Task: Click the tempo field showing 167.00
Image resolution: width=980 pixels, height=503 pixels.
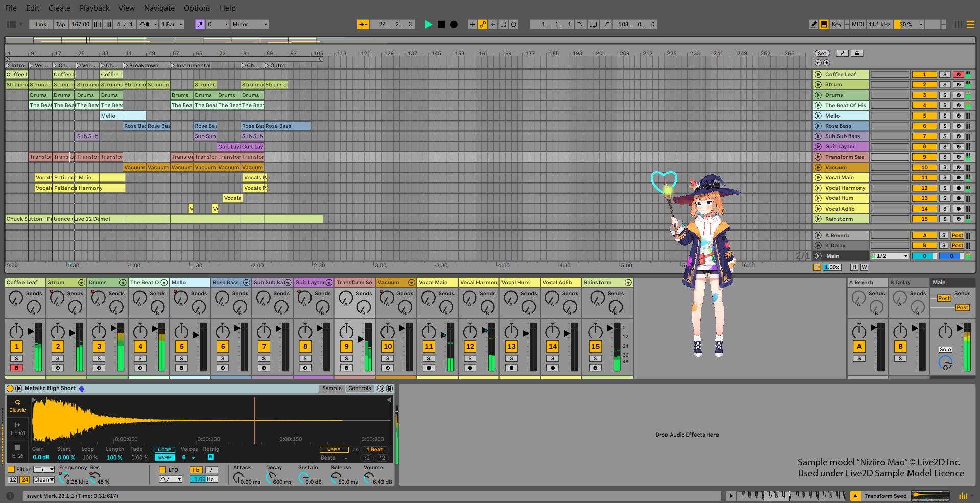Action: pos(80,24)
